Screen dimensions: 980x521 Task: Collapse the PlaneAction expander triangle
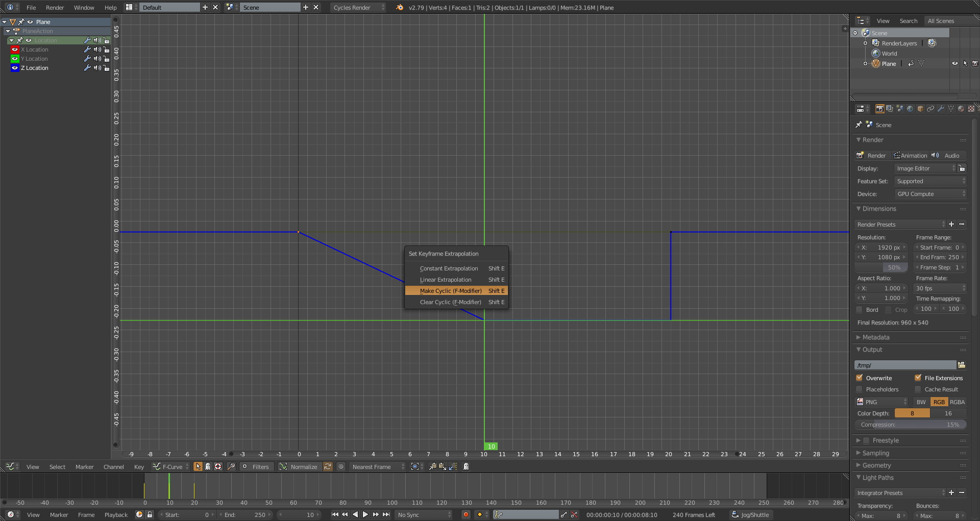coord(8,31)
